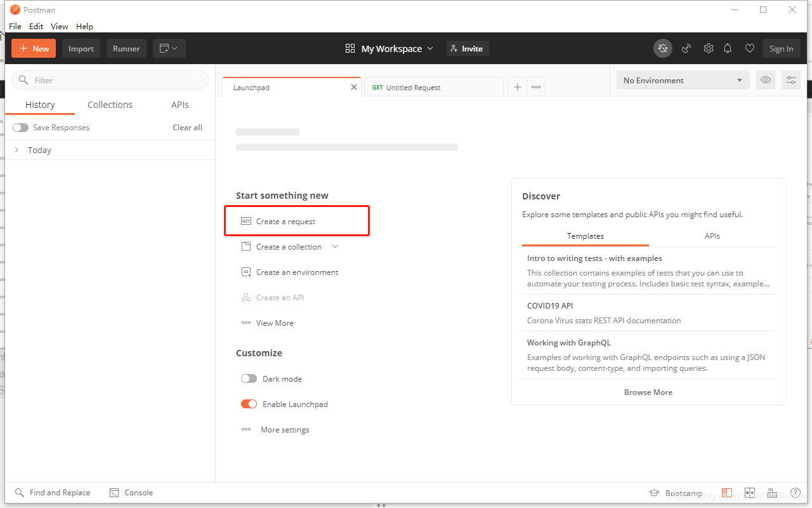The height and width of the screenshot is (508, 812).
Task: Click the Import button
Action: click(81, 48)
